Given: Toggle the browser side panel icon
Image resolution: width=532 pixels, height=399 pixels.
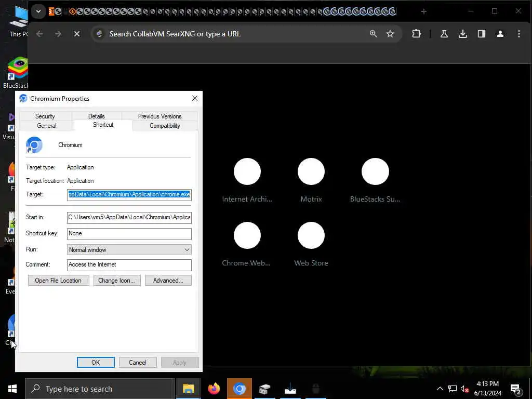Looking at the screenshot, I should tap(482, 34).
